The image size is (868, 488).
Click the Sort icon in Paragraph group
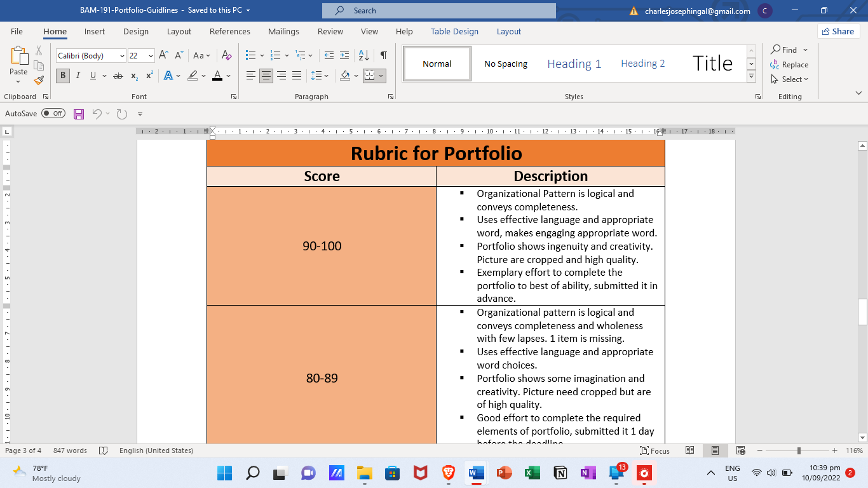[364, 55]
